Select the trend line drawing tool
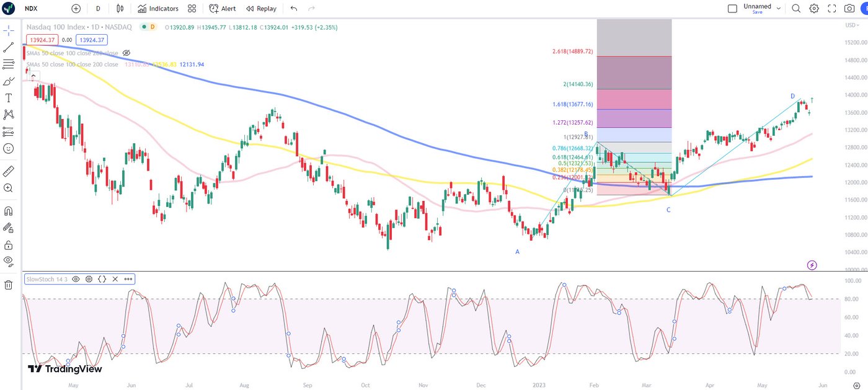Screen dimensions: 868x390 [9, 47]
